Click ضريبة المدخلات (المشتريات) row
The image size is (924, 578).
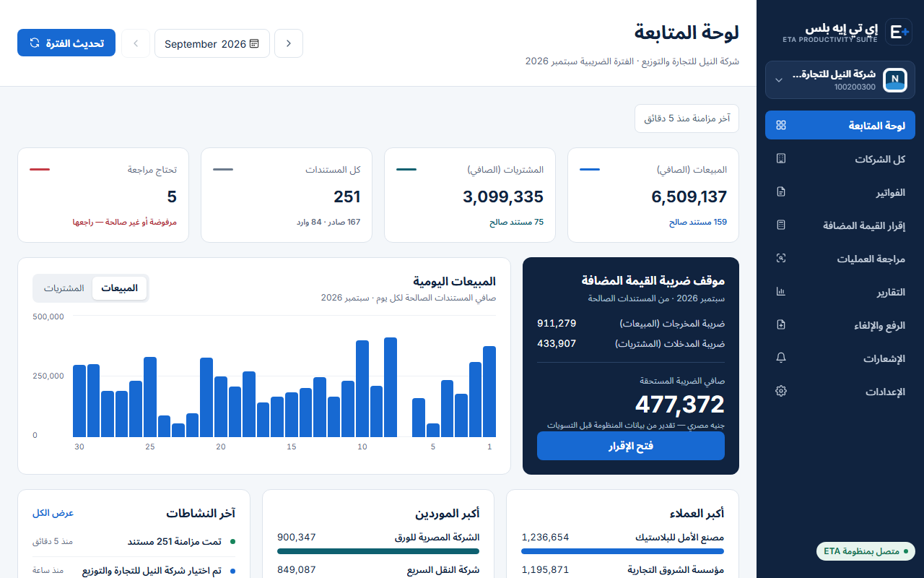tap(631, 343)
